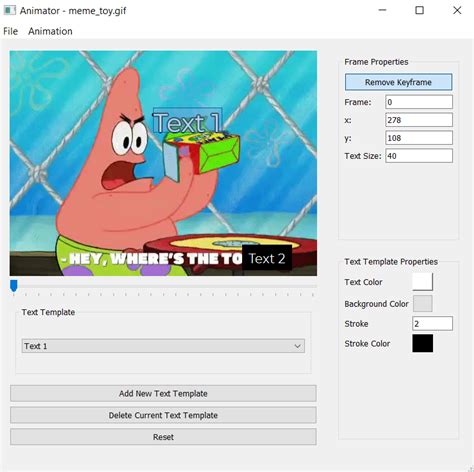Click into the Stroke width field
Image resolution: width=474 pixels, height=472 pixels.
point(432,323)
